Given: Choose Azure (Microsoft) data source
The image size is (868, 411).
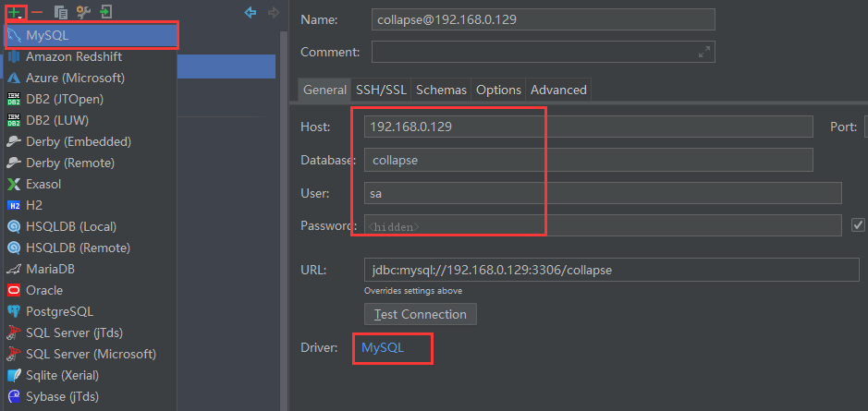Looking at the screenshot, I should click(x=91, y=78).
